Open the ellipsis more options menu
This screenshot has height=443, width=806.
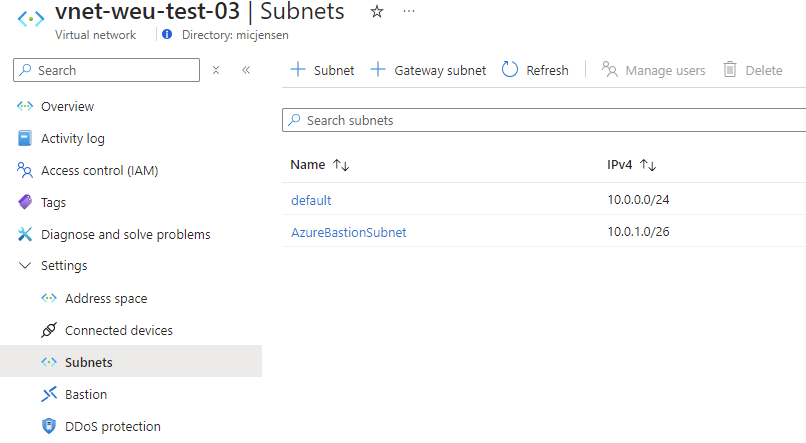pyautogui.click(x=408, y=11)
